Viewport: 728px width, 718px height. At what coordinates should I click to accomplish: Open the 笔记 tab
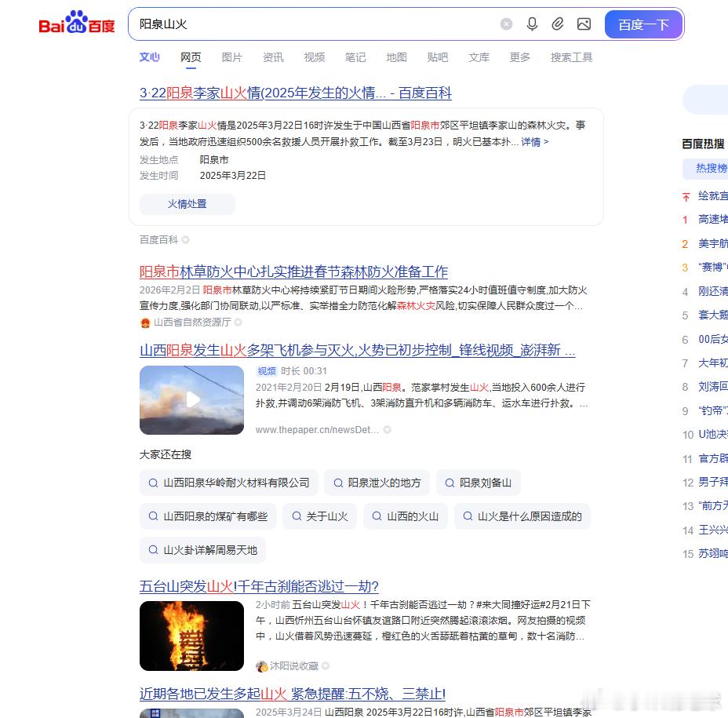click(355, 57)
